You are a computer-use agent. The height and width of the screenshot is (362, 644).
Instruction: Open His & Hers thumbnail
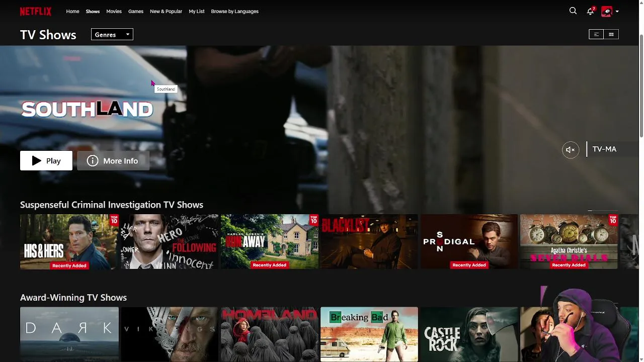pos(69,242)
